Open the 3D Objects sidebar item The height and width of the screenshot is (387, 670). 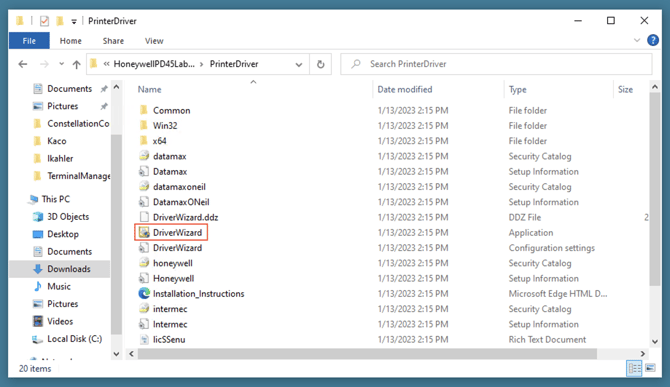tap(68, 217)
